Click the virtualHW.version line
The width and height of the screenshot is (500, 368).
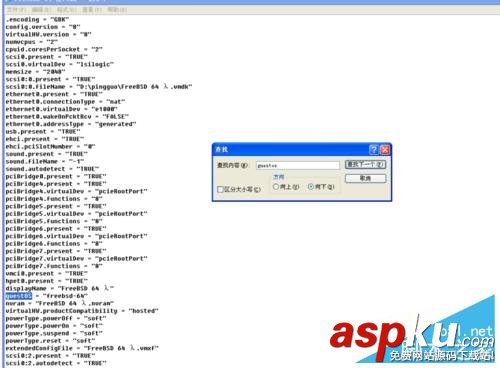pyautogui.click(x=48, y=34)
